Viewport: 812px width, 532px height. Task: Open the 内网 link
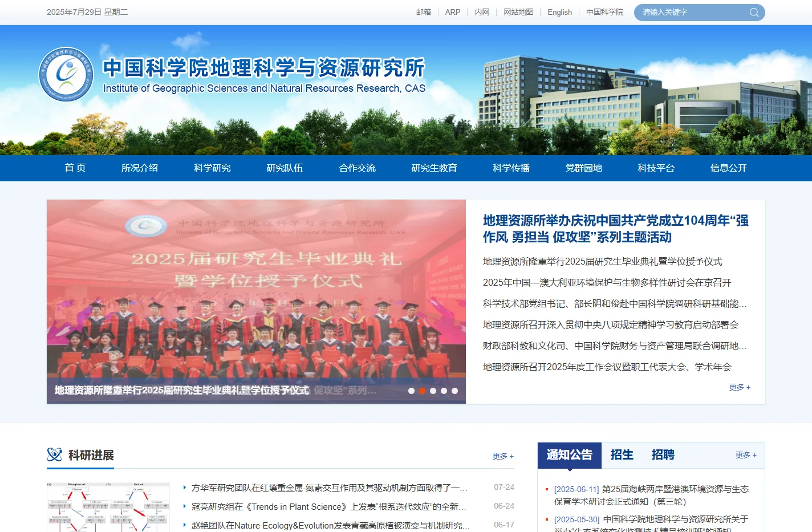click(x=482, y=12)
